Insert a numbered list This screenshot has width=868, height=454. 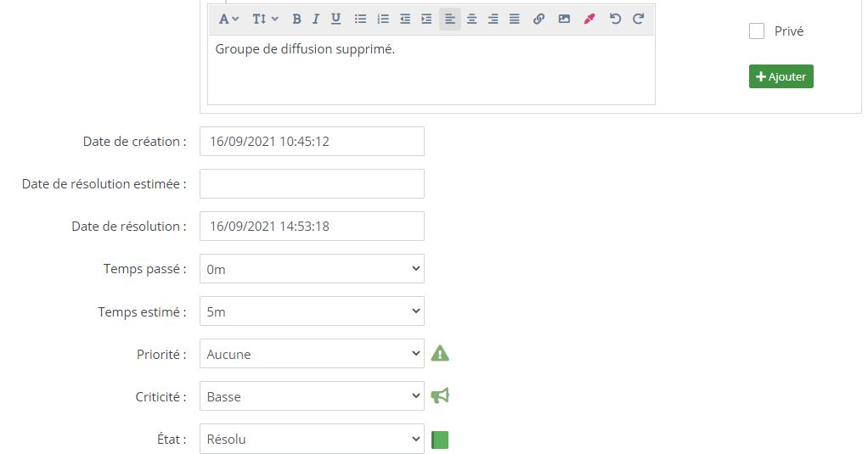pos(382,20)
